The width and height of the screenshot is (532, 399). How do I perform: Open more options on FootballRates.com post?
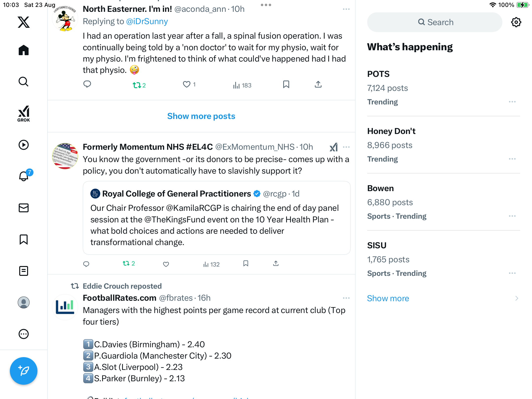point(346,298)
